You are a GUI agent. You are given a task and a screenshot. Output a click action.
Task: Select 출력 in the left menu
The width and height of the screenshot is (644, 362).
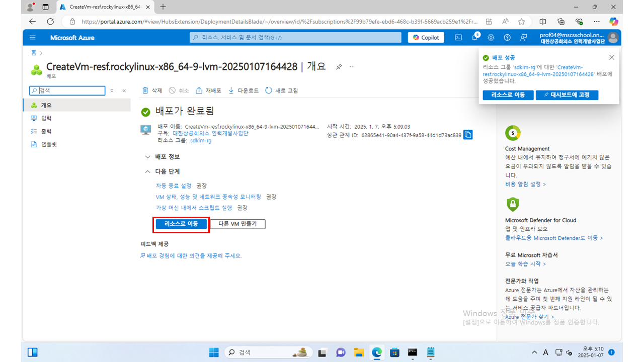coord(77,131)
